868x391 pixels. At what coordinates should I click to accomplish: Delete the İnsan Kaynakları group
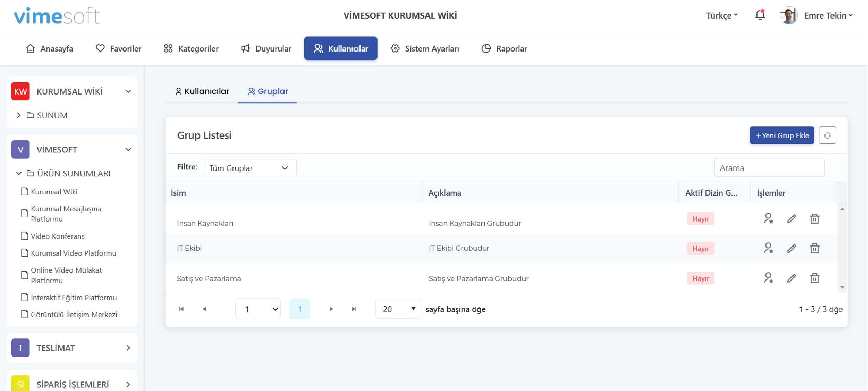pyautogui.click(x=815, y=219)
